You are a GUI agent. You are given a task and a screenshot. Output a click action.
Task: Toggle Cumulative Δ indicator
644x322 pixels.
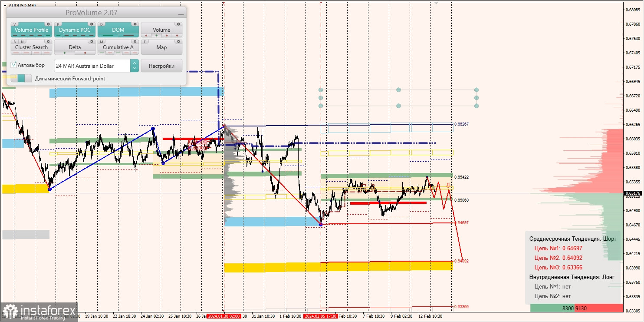pyautogui.click(x=118, y=47)
